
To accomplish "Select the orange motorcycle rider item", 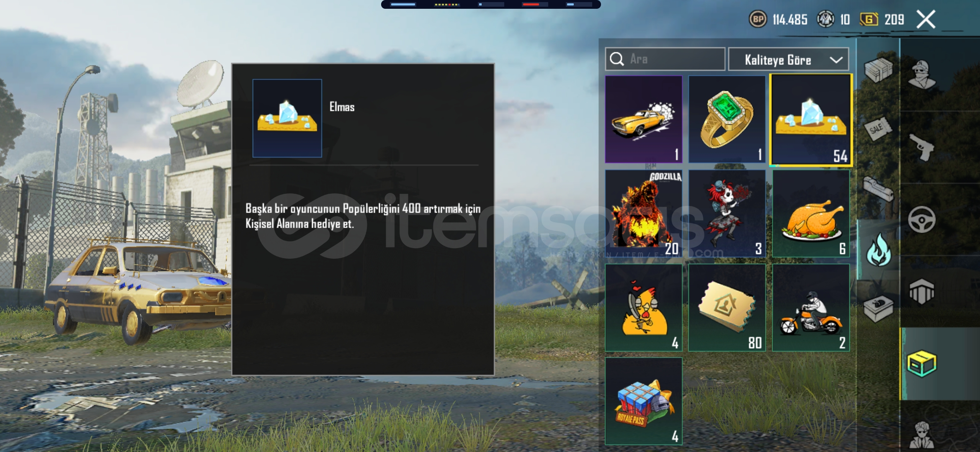I will point(811,307).
